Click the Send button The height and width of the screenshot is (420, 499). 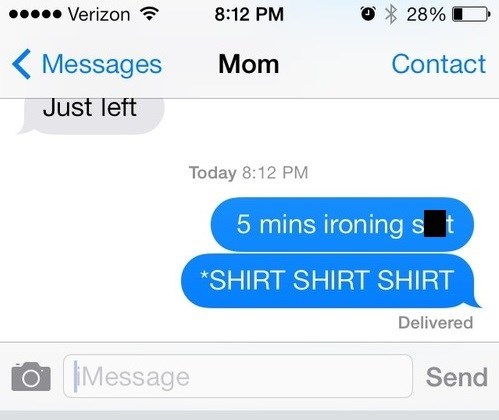tap(457, 377)
